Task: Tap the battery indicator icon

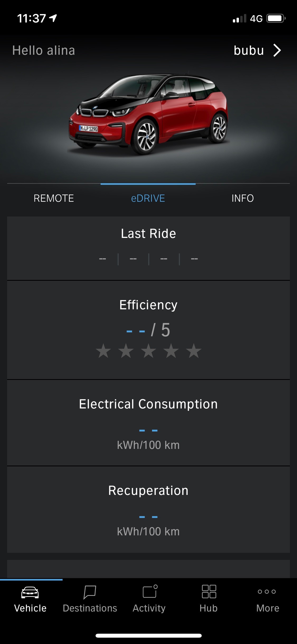Action: click(x=276, y=19)
